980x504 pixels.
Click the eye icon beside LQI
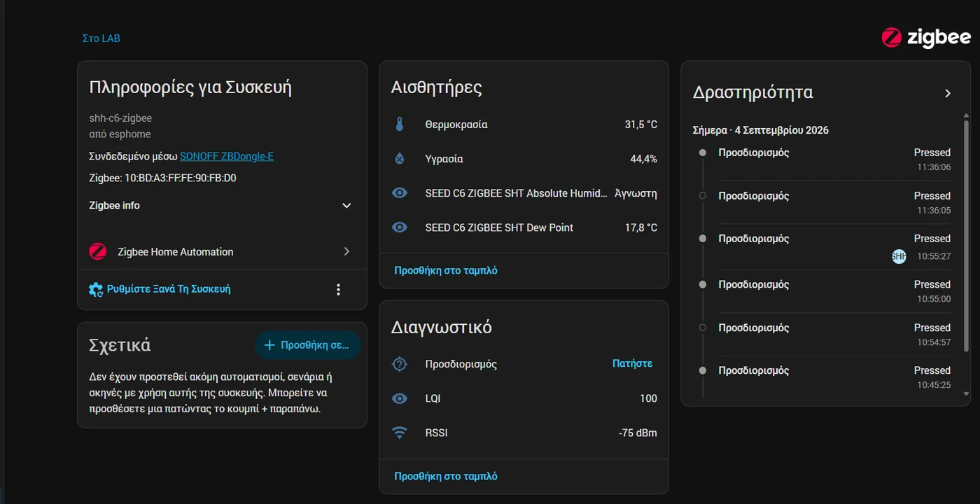pyautogui.click(x=400, y=398)
